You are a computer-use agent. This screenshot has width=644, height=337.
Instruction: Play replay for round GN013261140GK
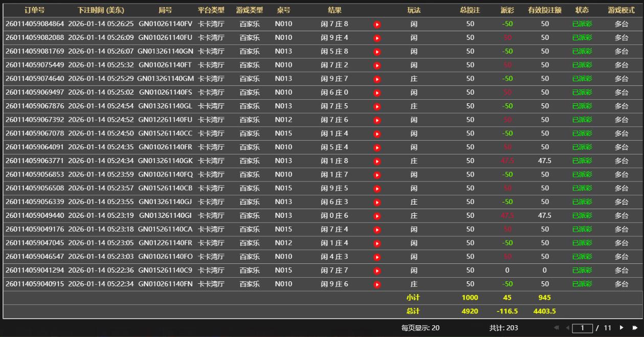(377, 161)
